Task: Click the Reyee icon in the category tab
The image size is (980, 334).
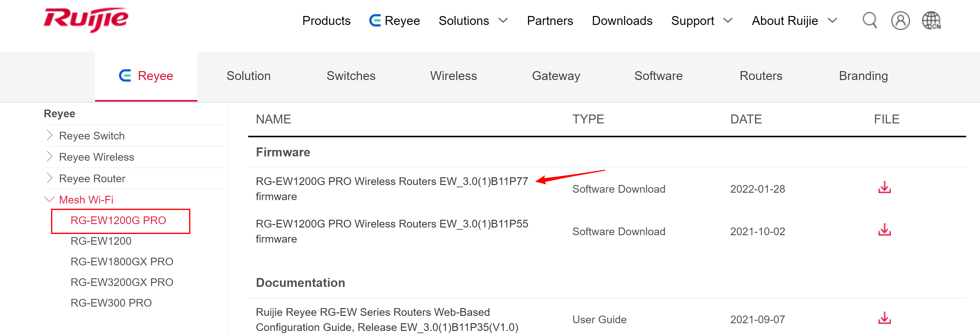Action: [125, 76]
